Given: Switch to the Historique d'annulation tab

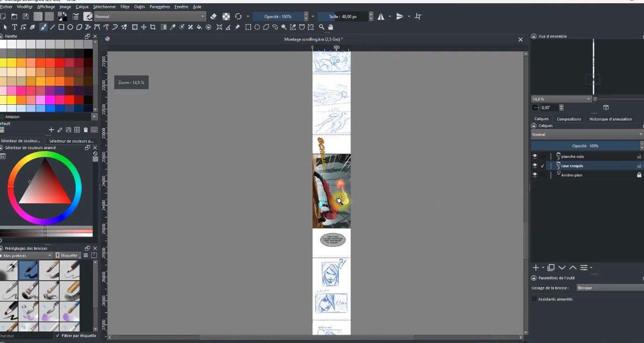Looking at the screenshot, I should point(610,119).
